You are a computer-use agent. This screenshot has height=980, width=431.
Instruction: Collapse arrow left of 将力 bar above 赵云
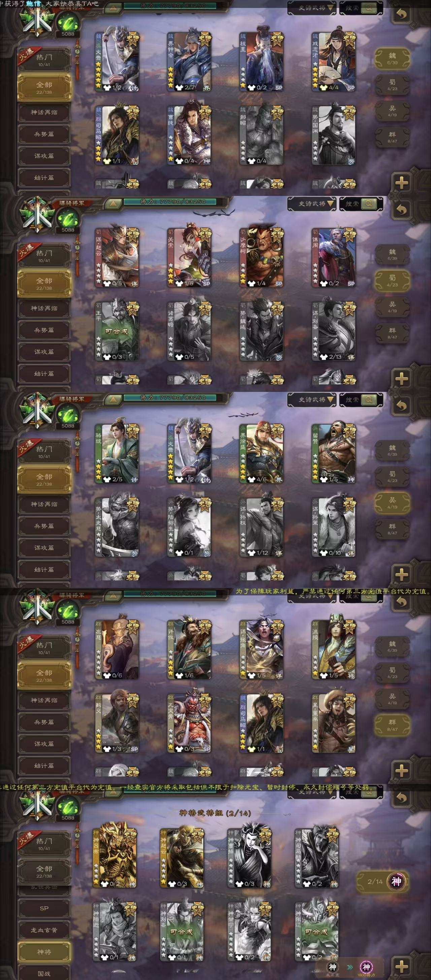coord(113,203)
